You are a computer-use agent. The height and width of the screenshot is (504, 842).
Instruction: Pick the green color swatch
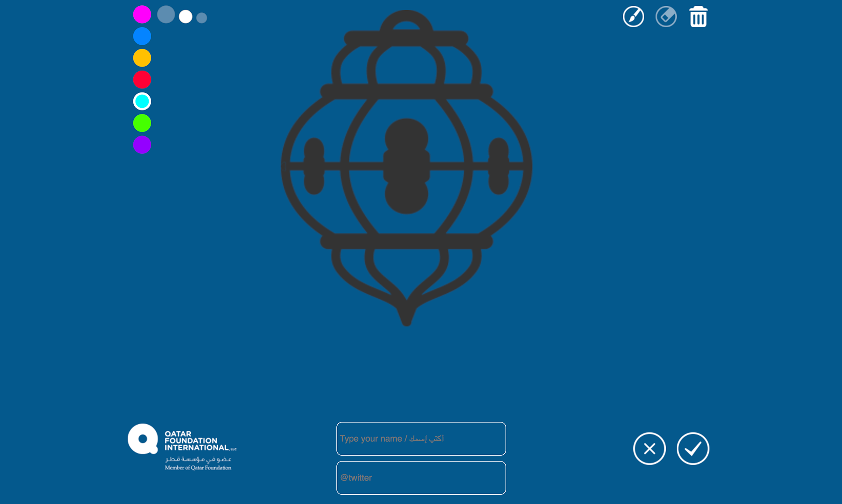point(142,123)
